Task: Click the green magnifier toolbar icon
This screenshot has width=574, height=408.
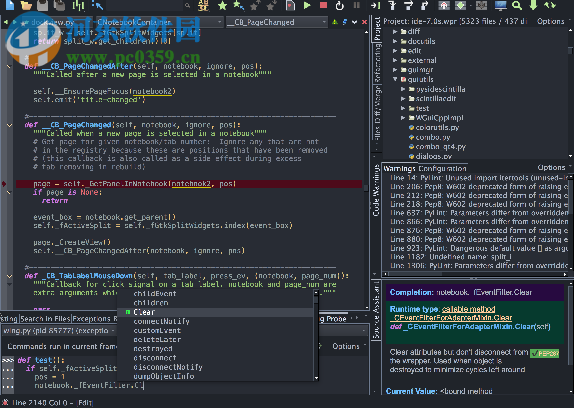Action: click(x=517, y=5)
